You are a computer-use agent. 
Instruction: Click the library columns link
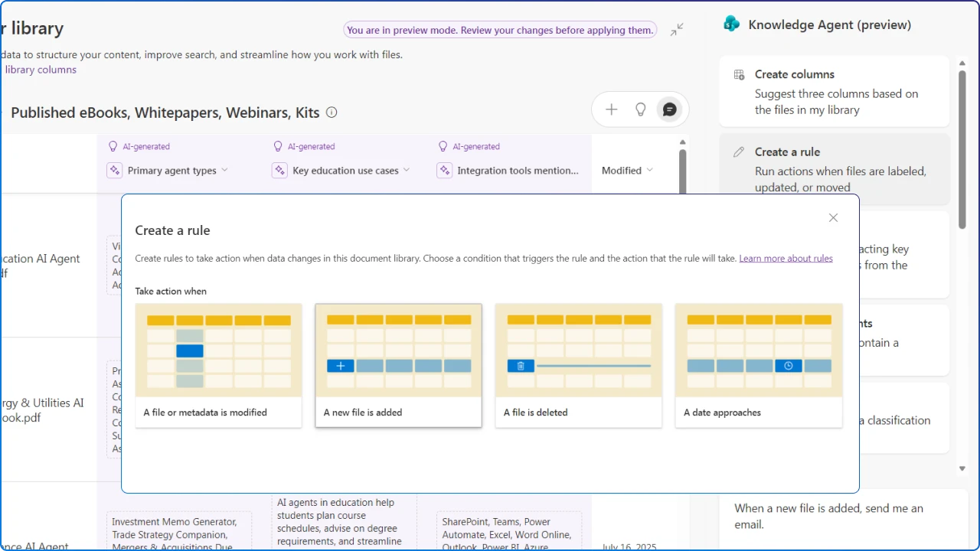pyautogui.click(x=41, y=69)
